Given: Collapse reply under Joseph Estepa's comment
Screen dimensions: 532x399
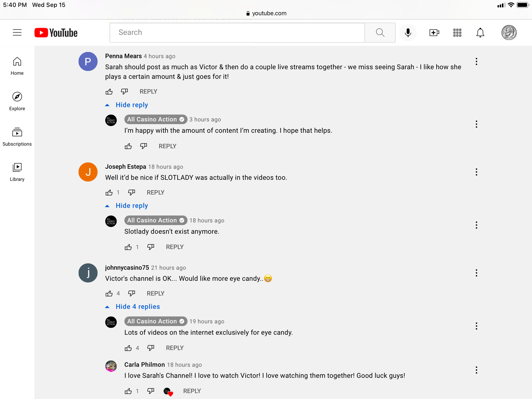Looking at the screenshot, I should (x=132, y=206).
